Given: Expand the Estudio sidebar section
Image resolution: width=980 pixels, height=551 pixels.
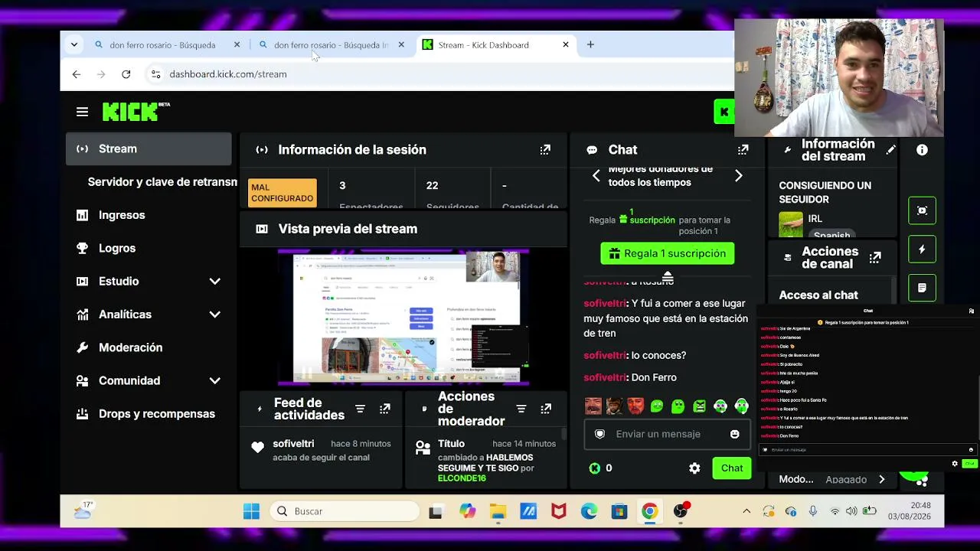Looking at the screenshot, I should tap(215, 282).
